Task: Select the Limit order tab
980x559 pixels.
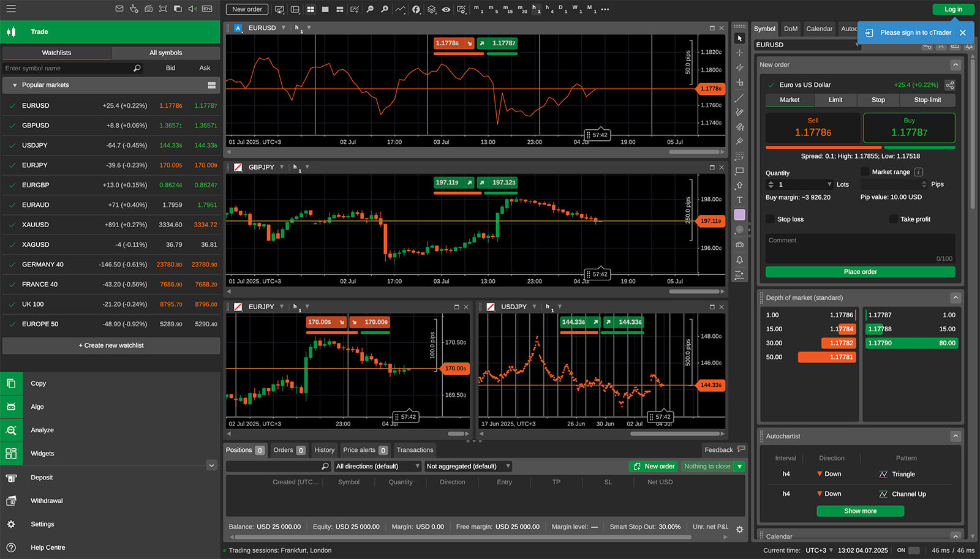Action: pos(835,100)
